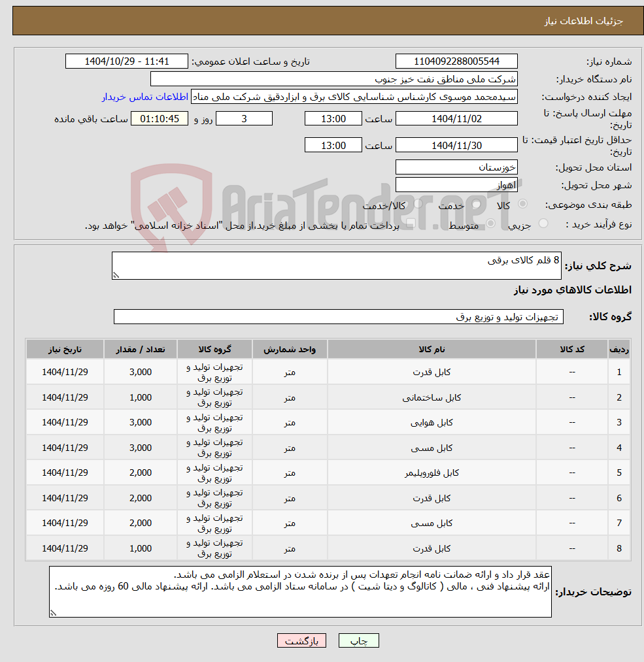This screenshot has height=662, width=644.
Task: Click the response deadline date 1404/11/02
Action: 456,119
